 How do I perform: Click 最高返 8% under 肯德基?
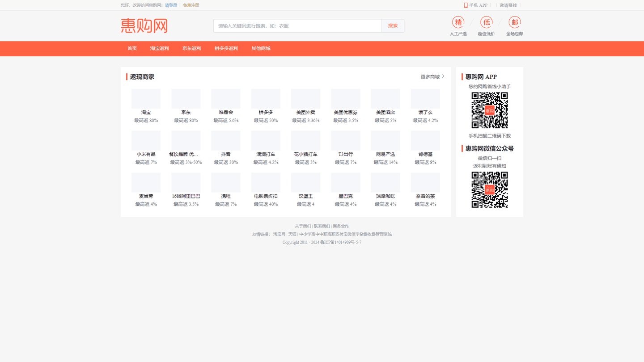pos(425,163)
